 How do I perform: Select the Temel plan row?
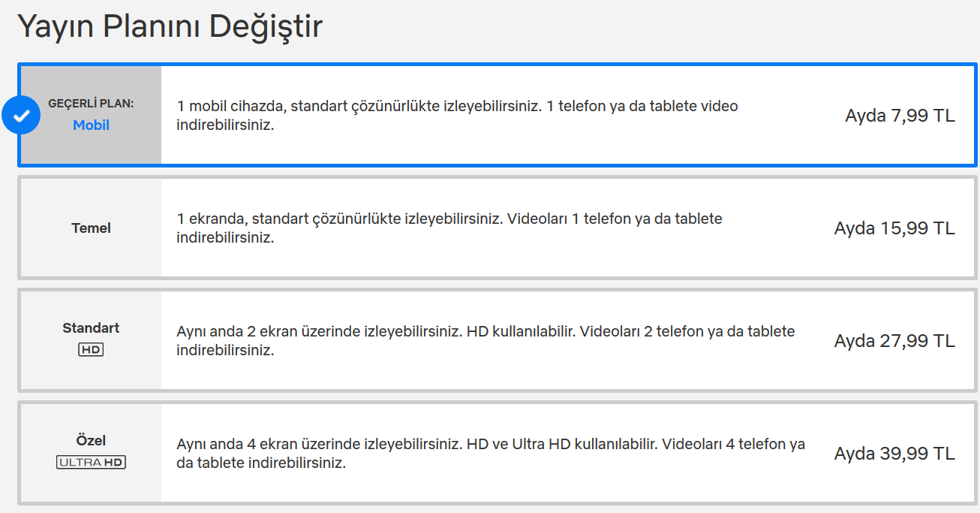coord(498,228)
